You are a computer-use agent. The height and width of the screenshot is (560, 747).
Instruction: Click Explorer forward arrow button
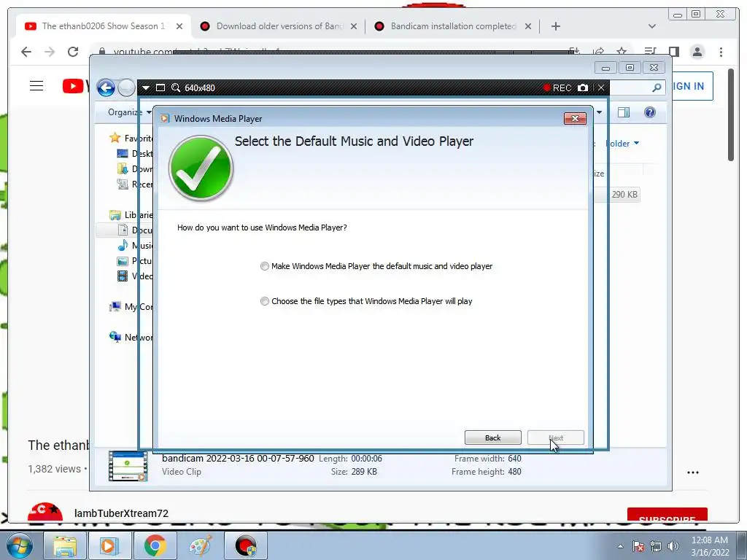click(x=126, y=87)
